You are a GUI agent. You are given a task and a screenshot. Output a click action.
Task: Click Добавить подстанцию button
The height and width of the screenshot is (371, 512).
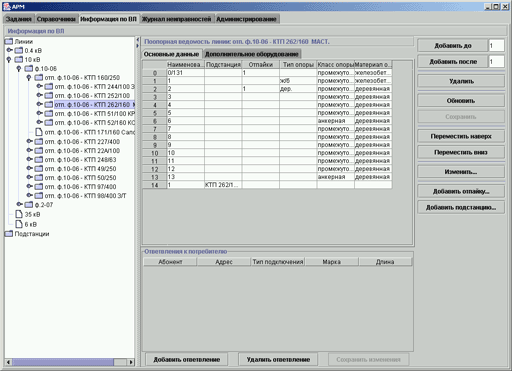tap(461, 207)
